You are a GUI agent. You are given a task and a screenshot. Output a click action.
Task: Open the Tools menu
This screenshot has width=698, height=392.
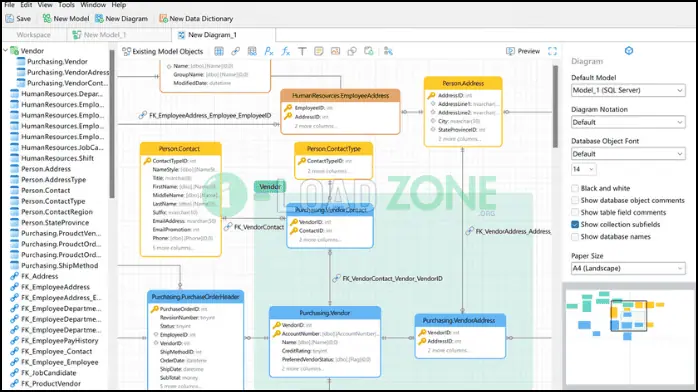tap(66, 5)
